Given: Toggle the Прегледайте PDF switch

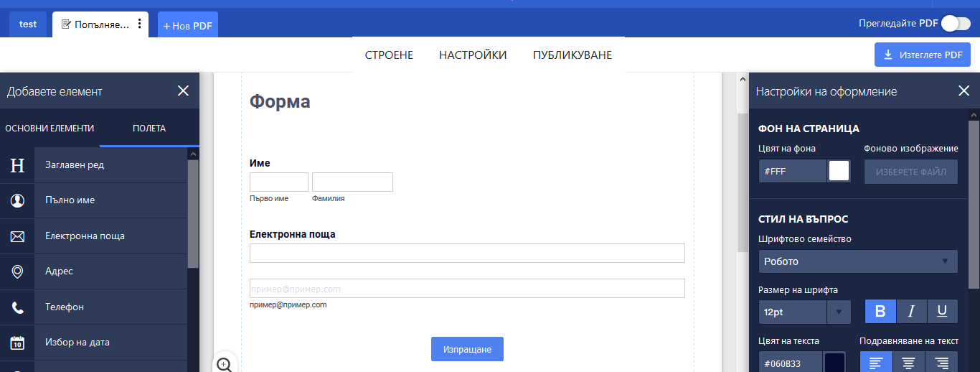Looking at the screenshot, I should [x=956, y=24].
